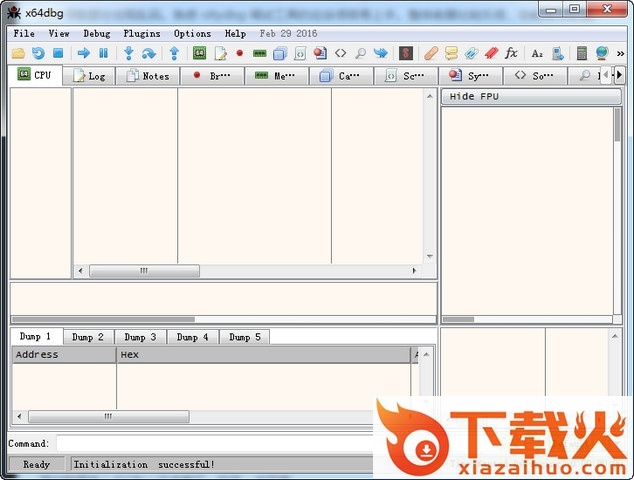Click the Functions fx icon
The image size is (634, 480).
coord(511,53)
